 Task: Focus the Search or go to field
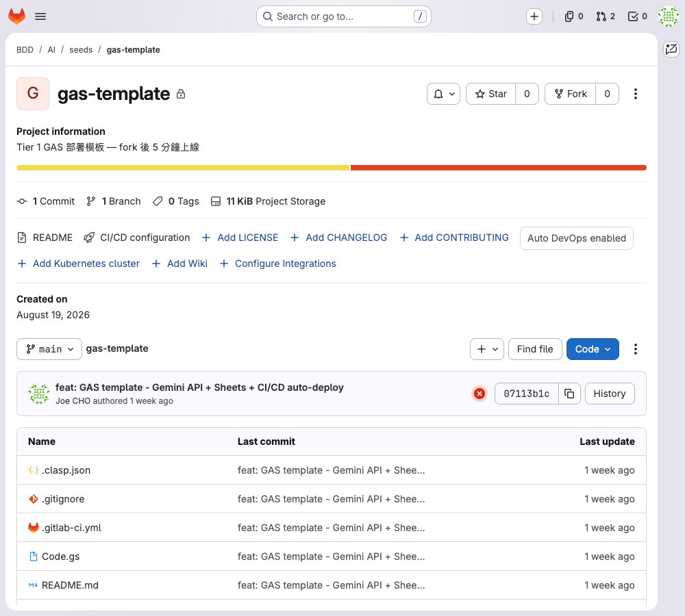(344, 16)
